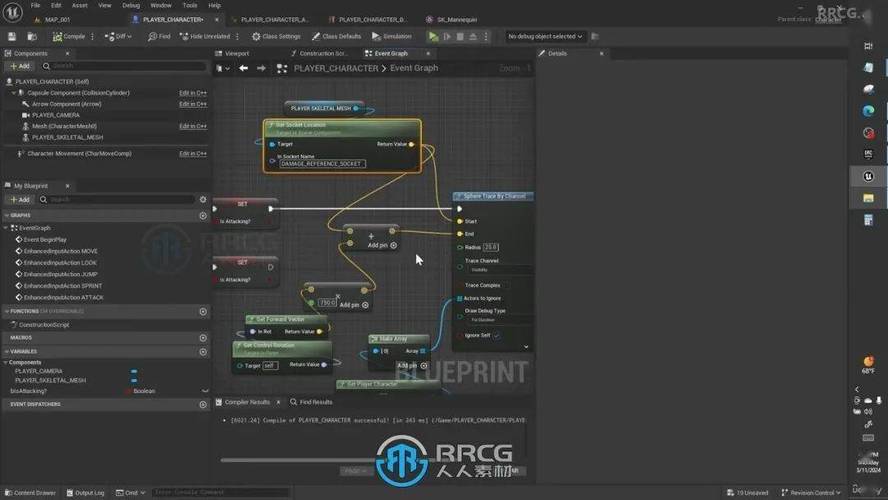Open the Debug menu

pyautogui.click(x=131, y=5)
